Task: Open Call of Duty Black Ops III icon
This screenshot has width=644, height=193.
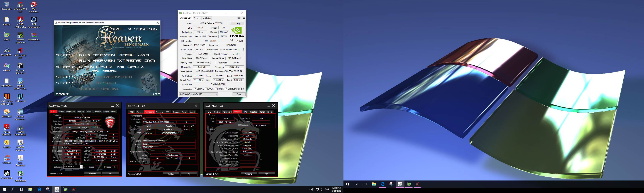Action: (x=7, y=99)
